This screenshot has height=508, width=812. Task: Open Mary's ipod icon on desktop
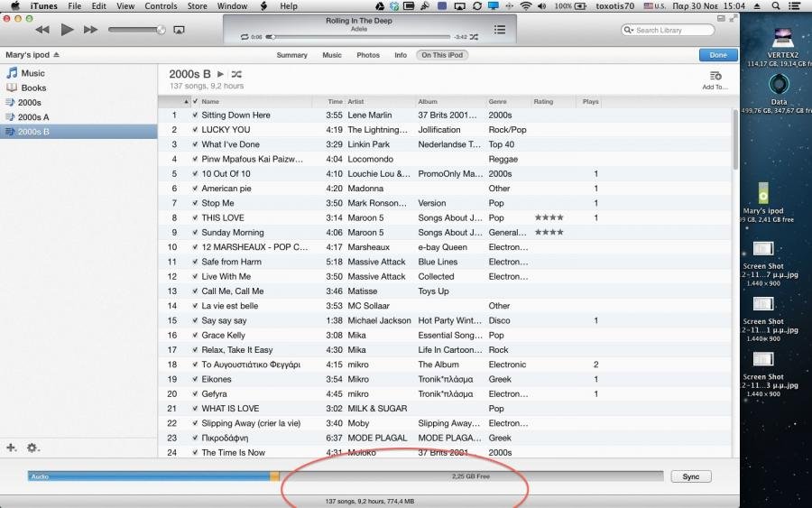(763, 193)
